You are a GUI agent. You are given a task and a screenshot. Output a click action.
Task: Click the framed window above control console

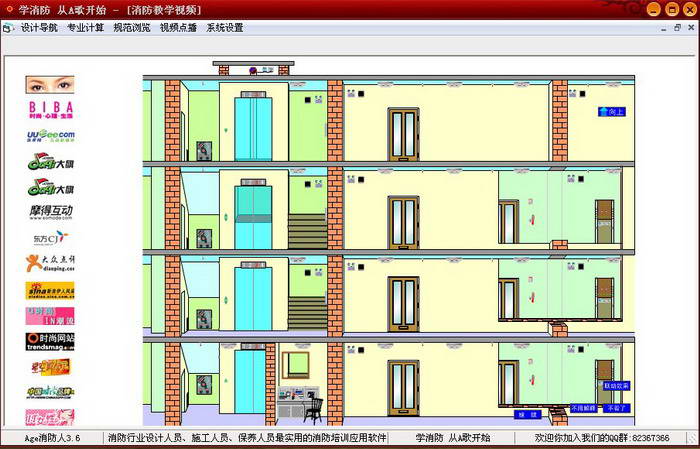pyautogui.click(x=296, y=365)
